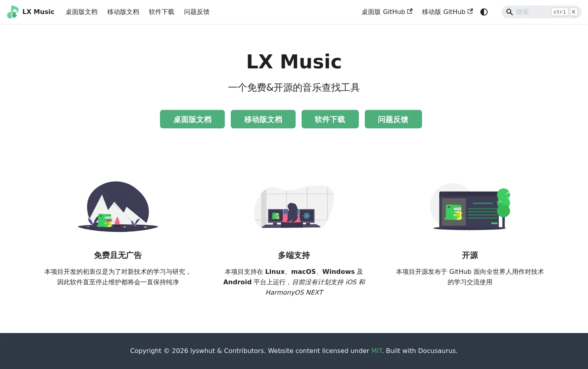Image resolution: width=588 pixels, height=369 pixels.
Task: Focus the 搜索 search field
Action: point(541,12)
